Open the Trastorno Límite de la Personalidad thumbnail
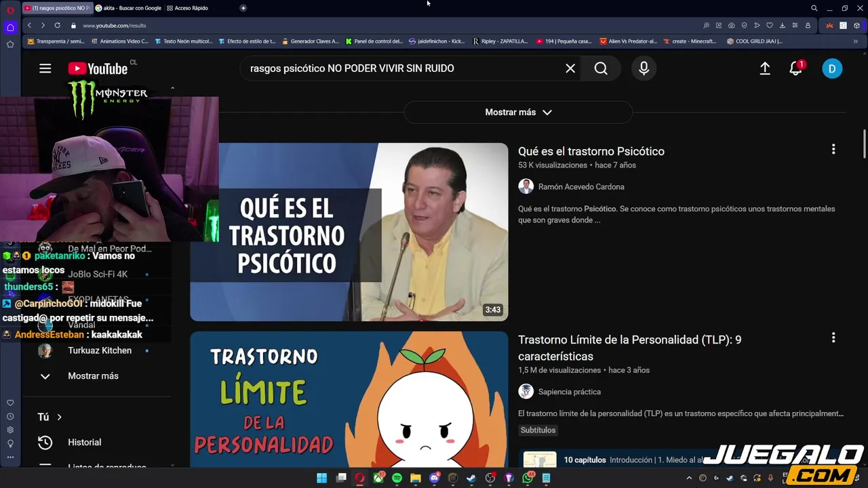 (349, 399)
